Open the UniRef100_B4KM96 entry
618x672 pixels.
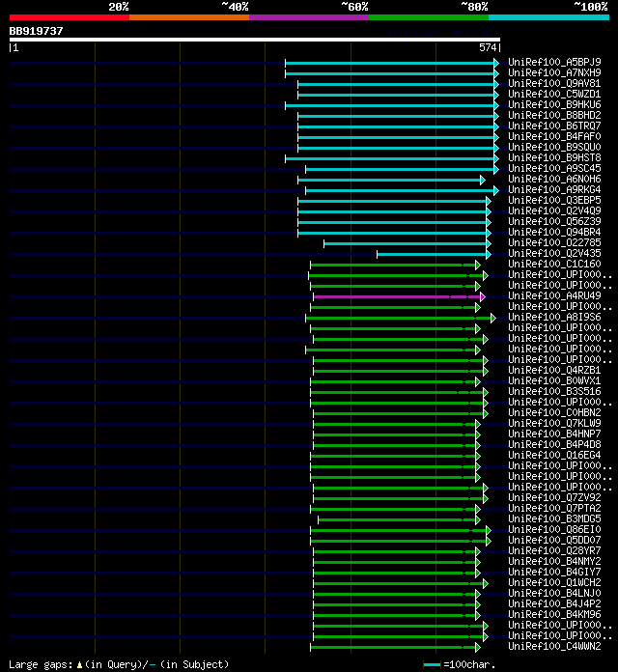click(x=554, y=615)
